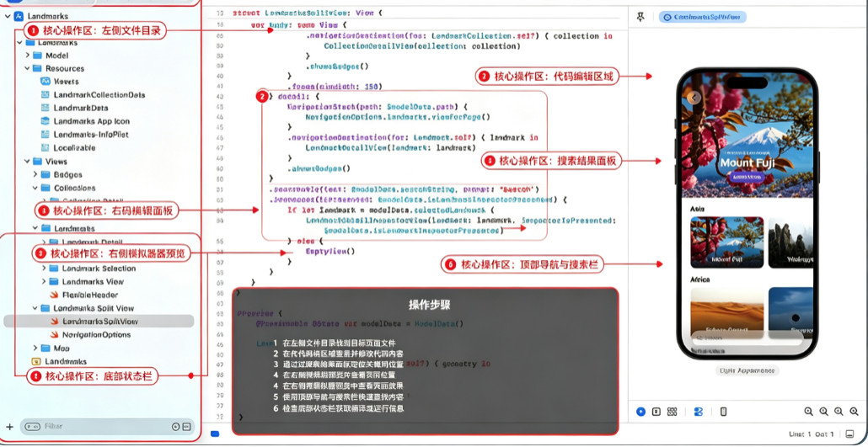Open the Landmarks-InfoPlist file
Screen dimensions: 868x447
85,135
